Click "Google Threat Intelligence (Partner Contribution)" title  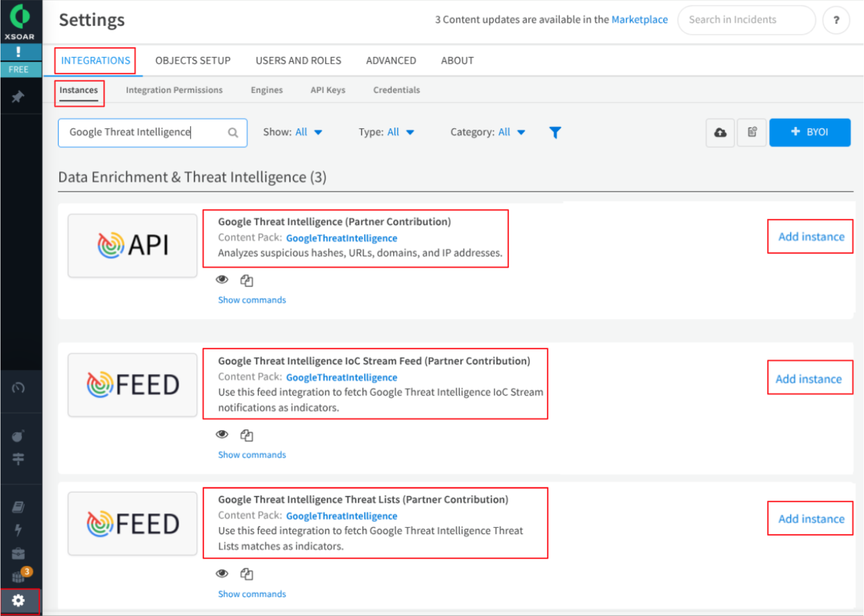click(334, 222)
